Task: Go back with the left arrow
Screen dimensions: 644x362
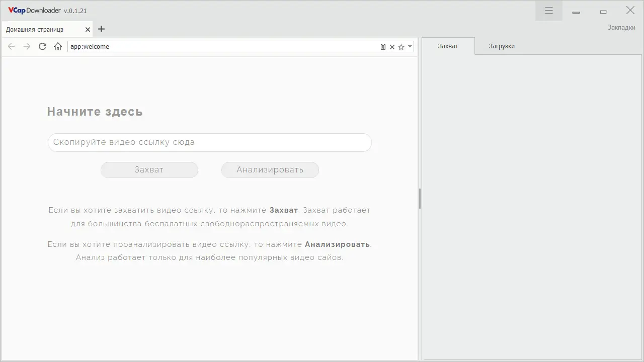Action: 12,47
